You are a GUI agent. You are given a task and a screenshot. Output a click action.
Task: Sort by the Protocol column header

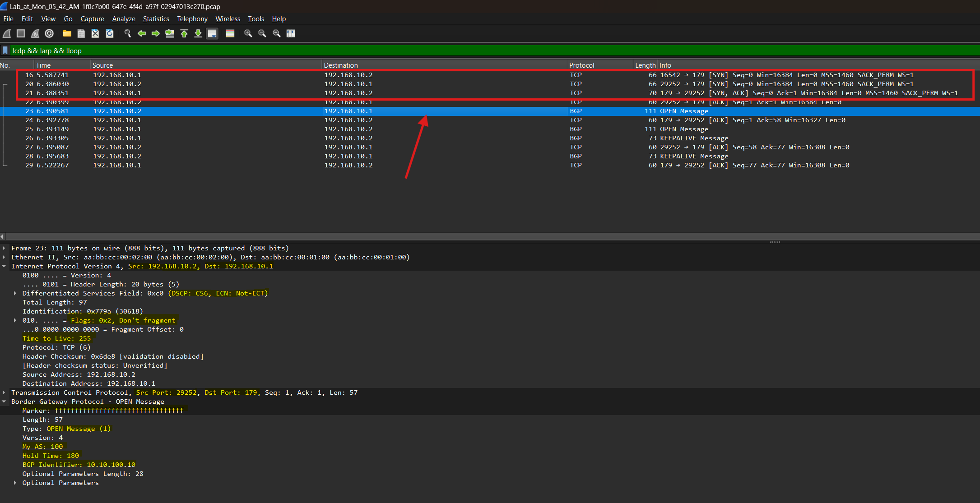pyautogui.click(x=581, y=65)
